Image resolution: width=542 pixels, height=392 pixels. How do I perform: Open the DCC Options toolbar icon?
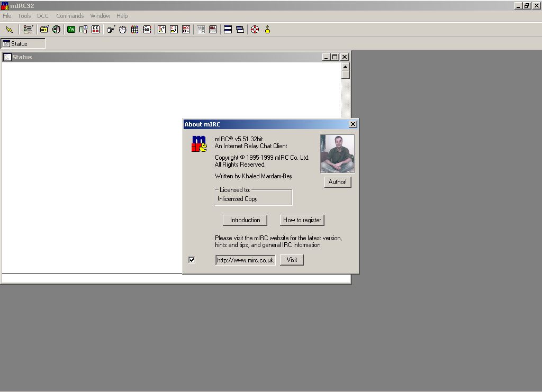186,30
